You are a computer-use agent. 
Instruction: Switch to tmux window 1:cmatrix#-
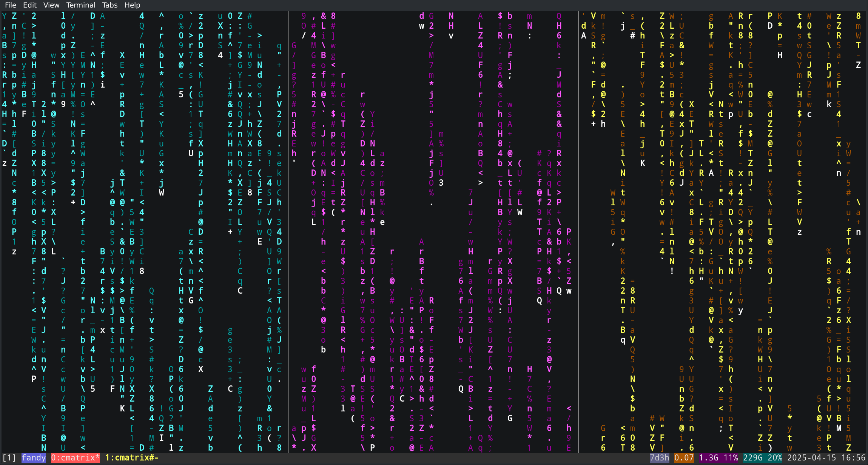coord(132,458)
